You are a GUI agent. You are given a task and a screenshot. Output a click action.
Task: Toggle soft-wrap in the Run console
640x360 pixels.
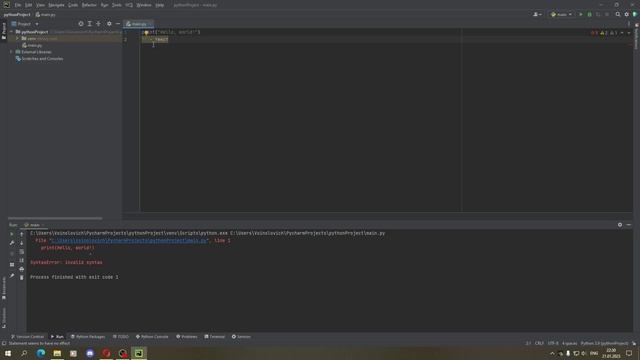pyautogui.click(x=22, y=252)
